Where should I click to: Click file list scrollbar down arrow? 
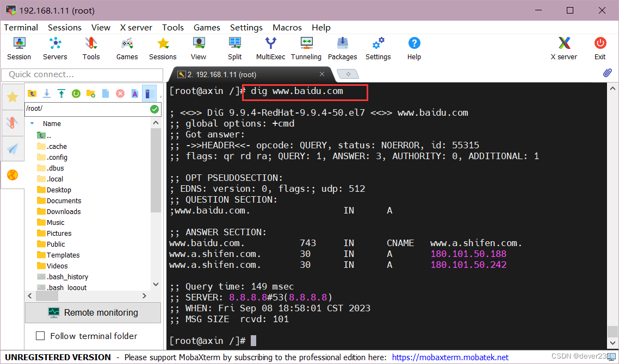click(x=156, y=284)
